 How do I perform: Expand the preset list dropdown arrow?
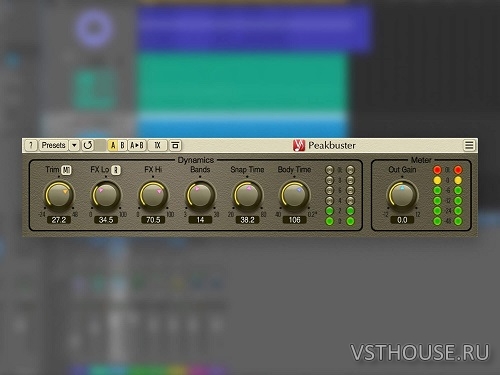point(74,145)
